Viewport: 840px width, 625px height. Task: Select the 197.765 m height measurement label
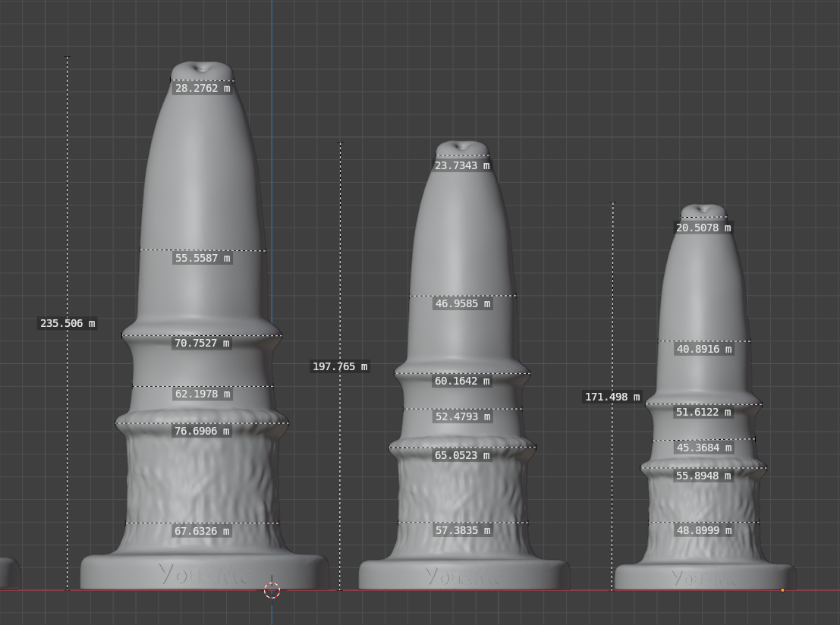tap(340, 366)
